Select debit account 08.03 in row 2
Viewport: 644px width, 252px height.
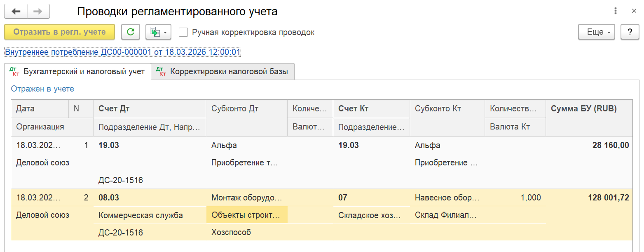(x=150, y=198)
